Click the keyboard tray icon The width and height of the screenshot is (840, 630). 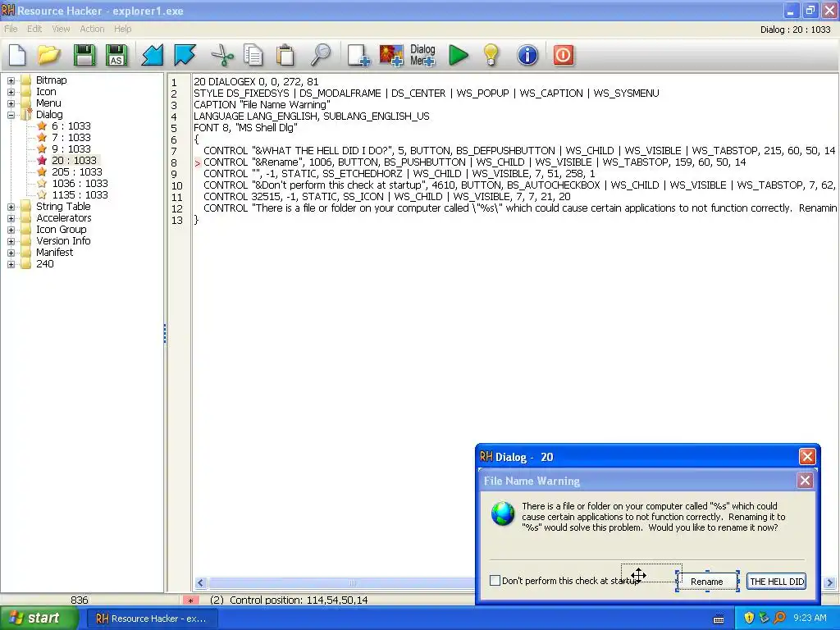[x=719, y=619]
